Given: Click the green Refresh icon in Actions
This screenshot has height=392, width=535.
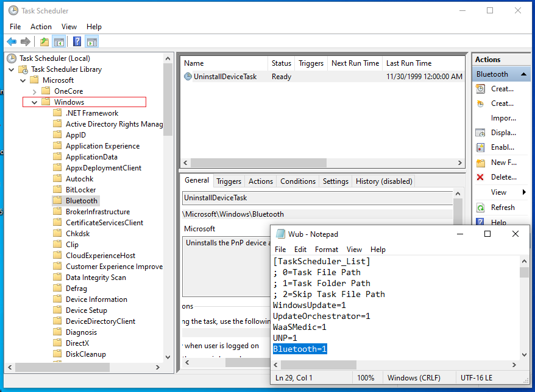Looking at the screenshot, I should pyautogui.click(x=480, y=208).
